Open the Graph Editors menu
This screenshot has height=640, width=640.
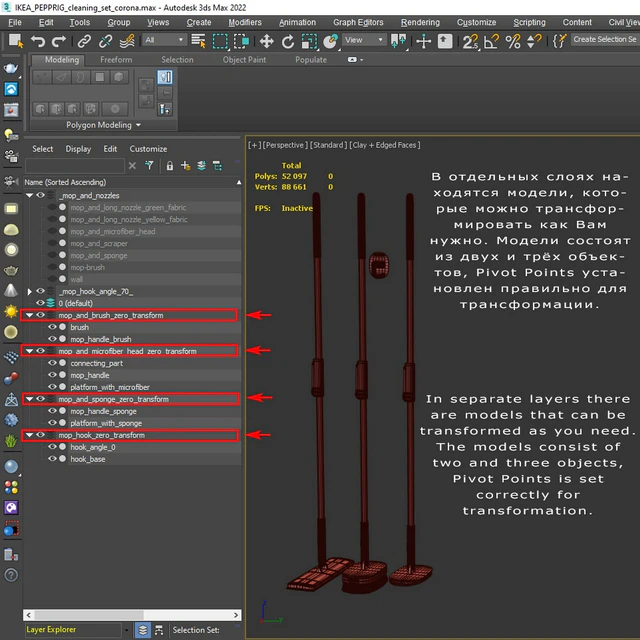[358, 22]
